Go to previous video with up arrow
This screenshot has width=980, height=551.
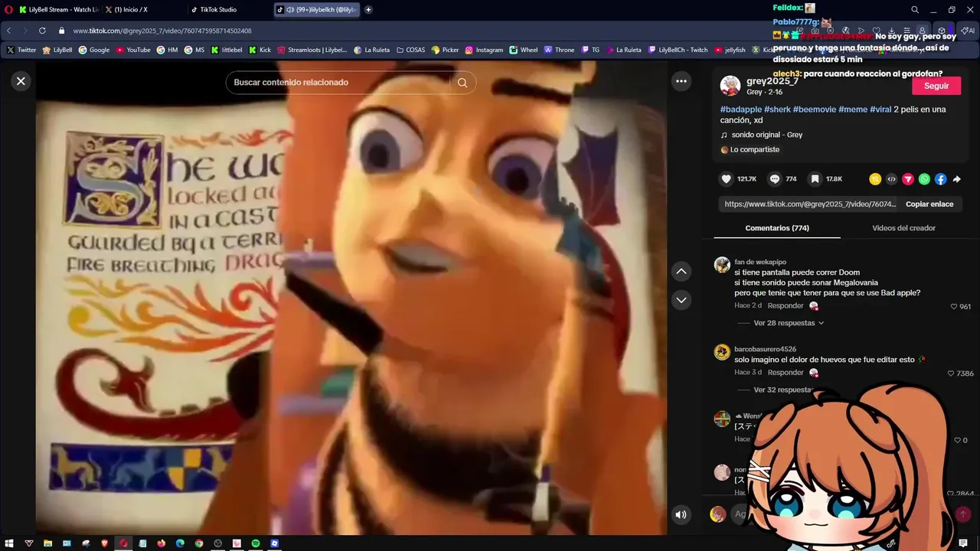[681, 272]
